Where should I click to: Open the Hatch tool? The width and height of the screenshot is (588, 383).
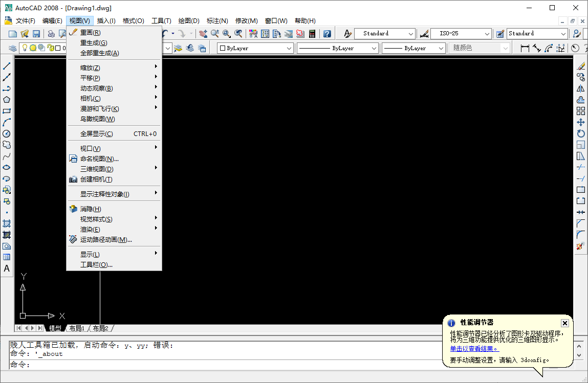7,222
